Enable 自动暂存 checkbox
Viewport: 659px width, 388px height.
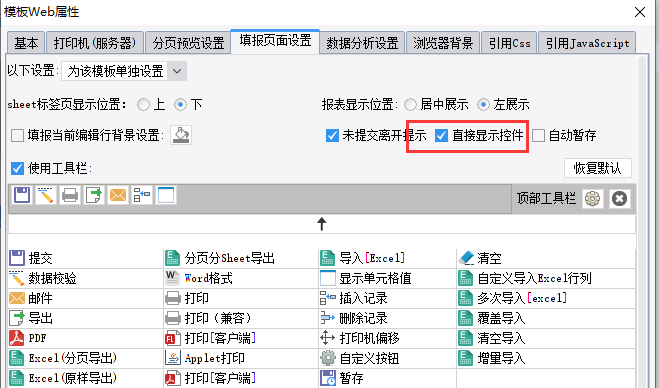point(538,135)
